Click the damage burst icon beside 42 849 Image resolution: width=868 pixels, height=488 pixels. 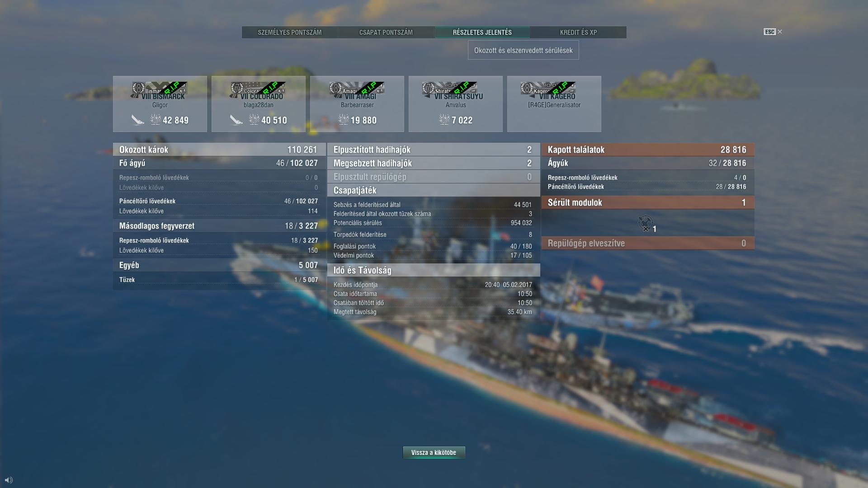[156, 120]
